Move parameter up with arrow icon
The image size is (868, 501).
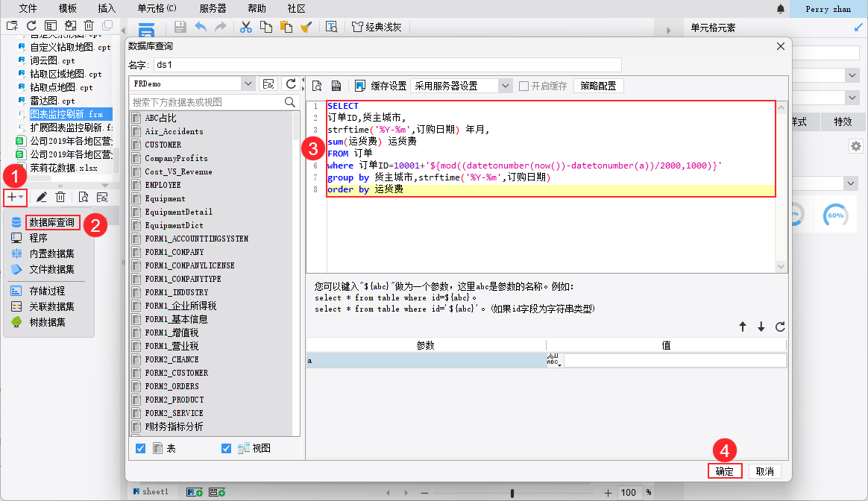(x=743, y=327)
